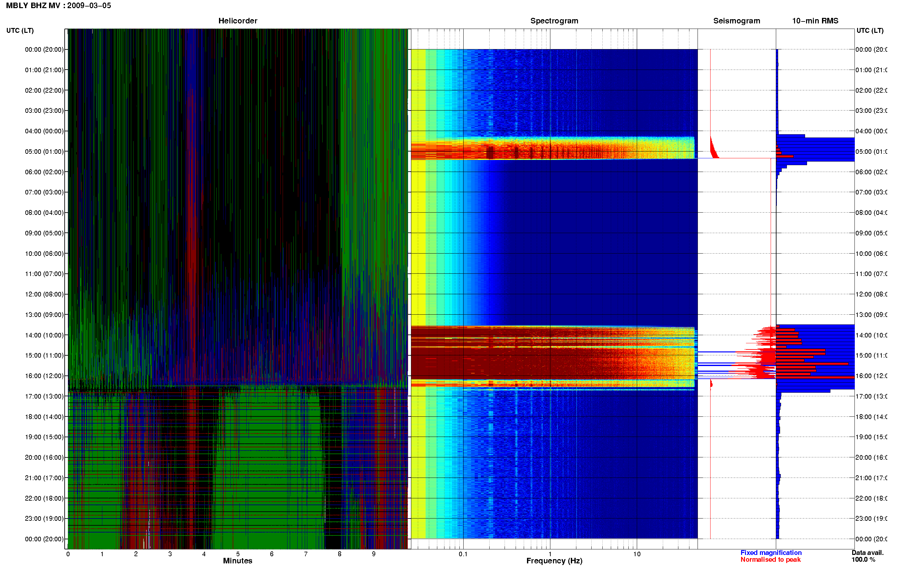Click left time label '14:00 (10:00)'
Viewport: 924px width, 578px height.
click(x=44, y=335)
